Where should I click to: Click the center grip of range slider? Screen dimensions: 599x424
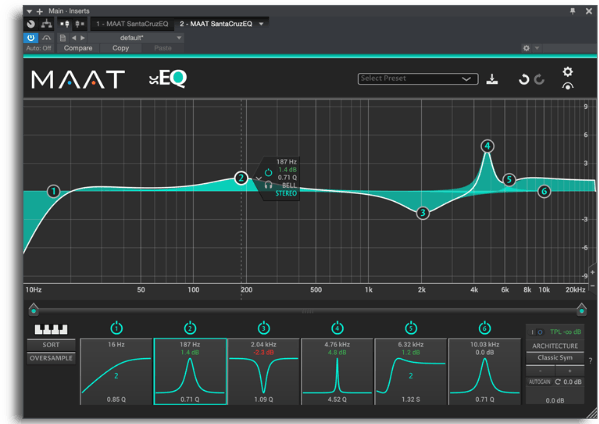pyautogui.click(x=308, y=312)
